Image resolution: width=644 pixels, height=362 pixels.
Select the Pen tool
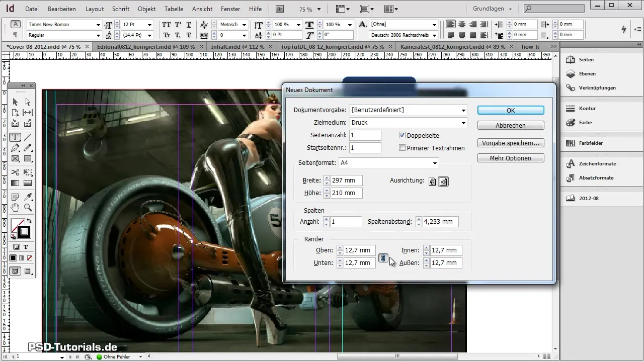click(15, 148)
